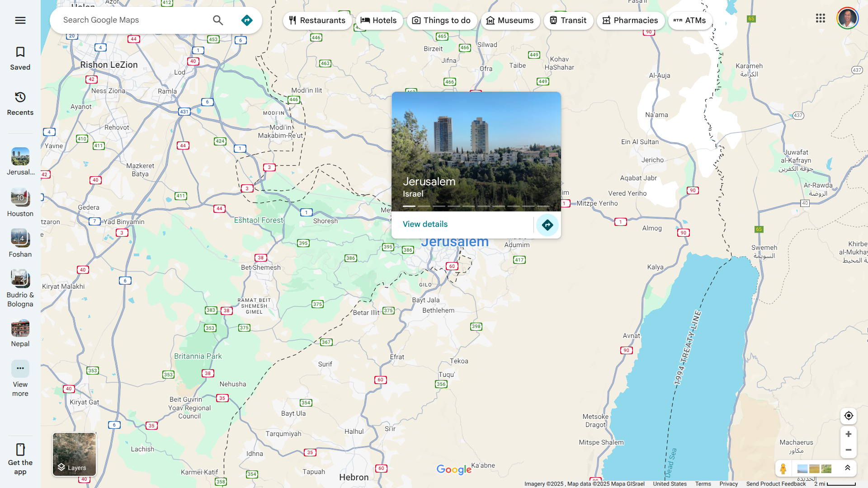868x488 pixels.
Task: Open the hamburger main menu
Action: 20,20
